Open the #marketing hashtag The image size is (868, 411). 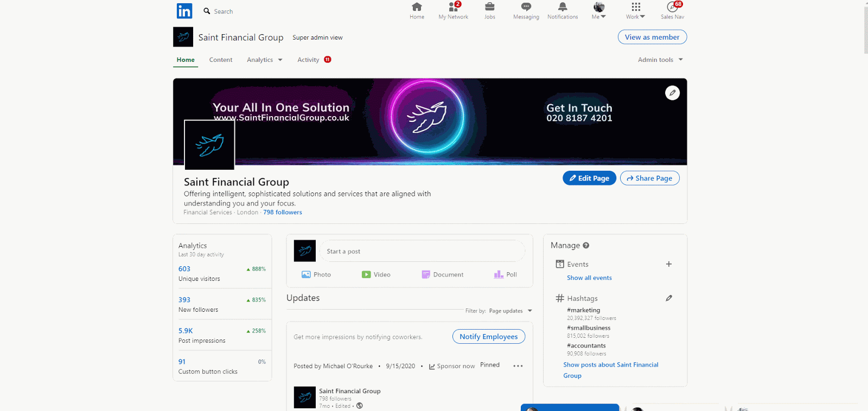point(584,310)
